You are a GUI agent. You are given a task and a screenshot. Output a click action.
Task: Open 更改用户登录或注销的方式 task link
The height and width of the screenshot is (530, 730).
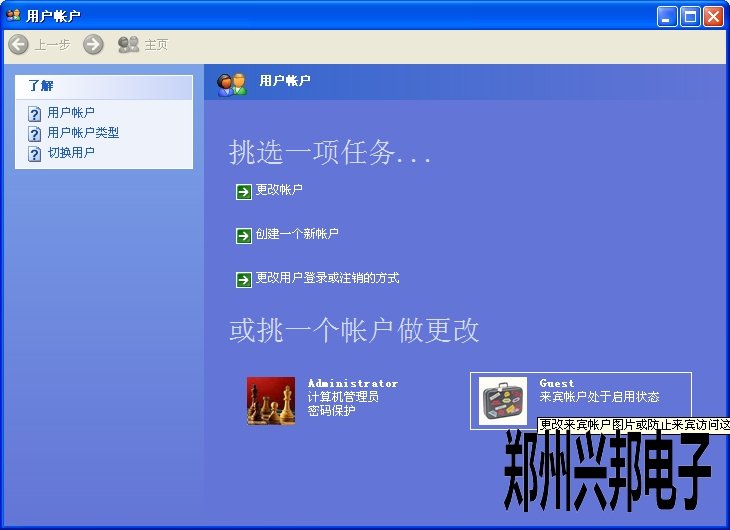click(x=327, y=278)
